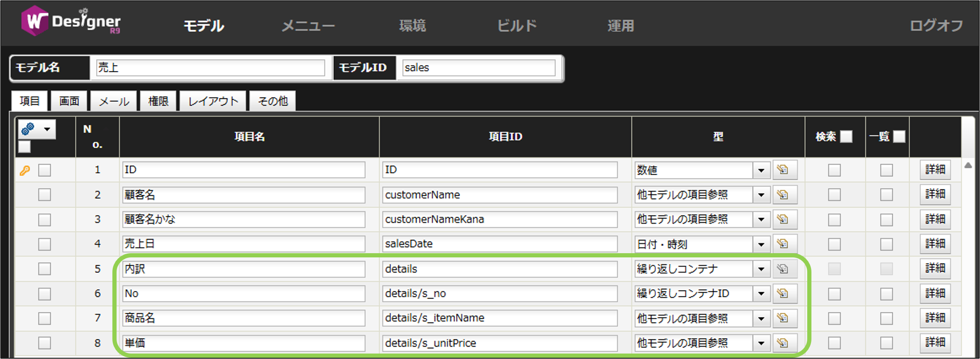Open the 型 dropdown for 顧客名かな row
Viewport: 980px width, 359px height.
pos(761,220)
